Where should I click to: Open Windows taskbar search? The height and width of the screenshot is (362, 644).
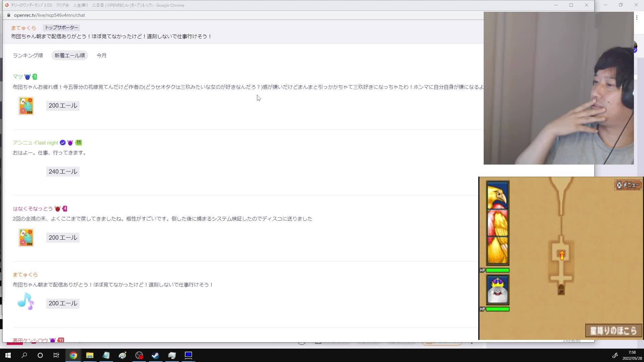pos(24,355)
